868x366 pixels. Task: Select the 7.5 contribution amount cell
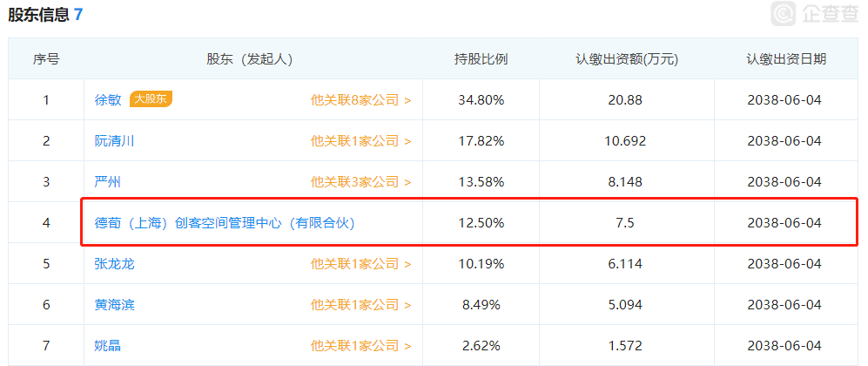pos(627,223)
